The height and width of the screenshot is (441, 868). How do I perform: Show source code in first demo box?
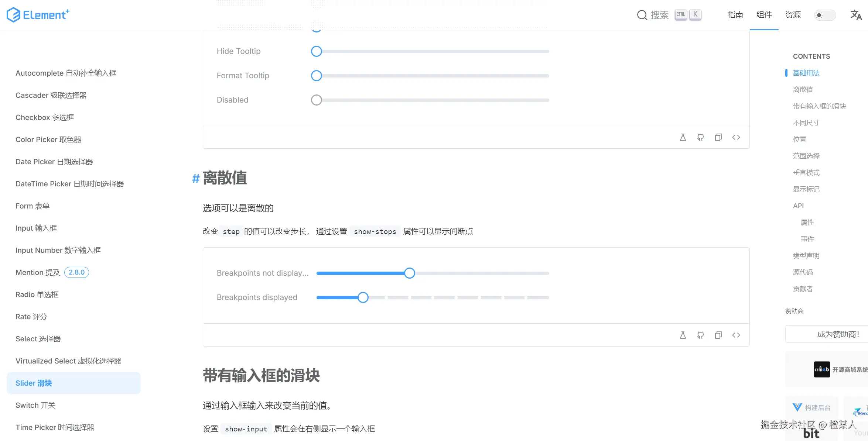coord(736,137)
